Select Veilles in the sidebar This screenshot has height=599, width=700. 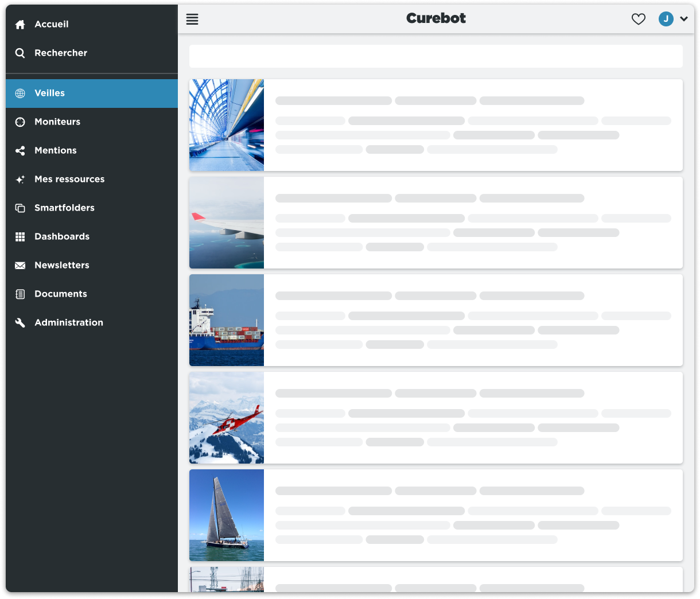pos(92,93)
